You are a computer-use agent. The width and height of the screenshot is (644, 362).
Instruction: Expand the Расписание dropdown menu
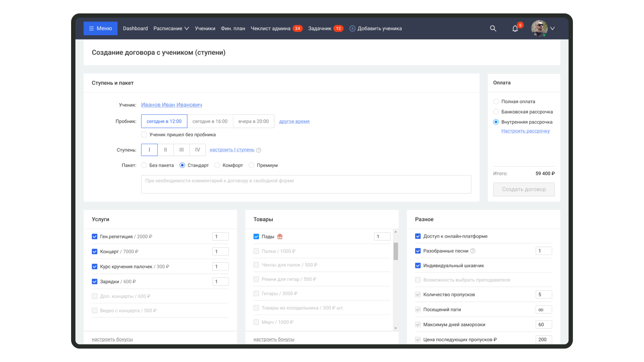coord(171,28)
